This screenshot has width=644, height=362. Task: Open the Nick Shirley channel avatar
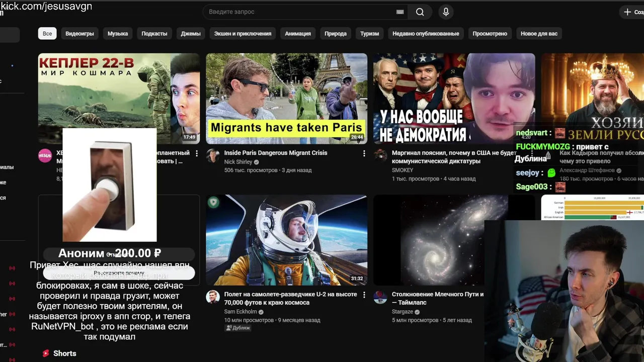pyautogui.click(x=213, y=155)
